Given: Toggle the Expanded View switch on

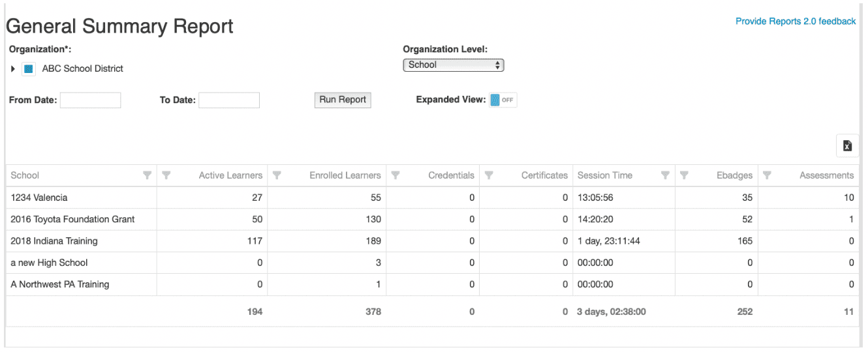Looking at the screenshot, I should pyautogui.click(x=503, y=100).
